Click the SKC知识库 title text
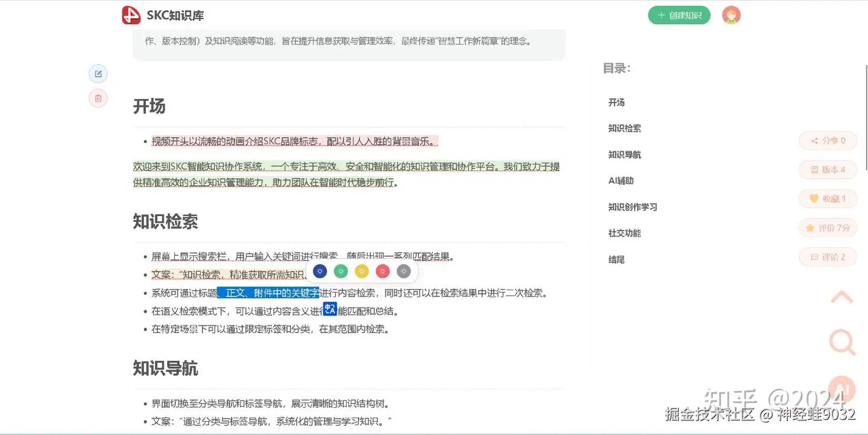This screenshot has height=435, width=868. [175, 16]
